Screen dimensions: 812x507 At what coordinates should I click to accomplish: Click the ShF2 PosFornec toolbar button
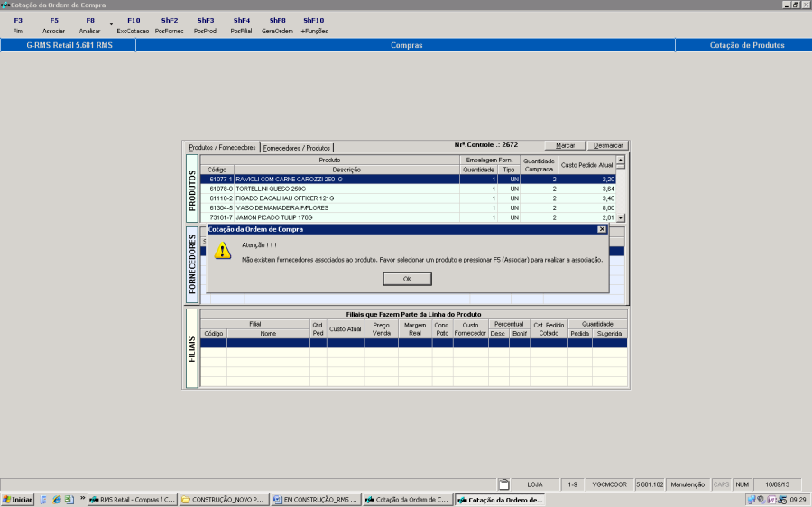170,25
